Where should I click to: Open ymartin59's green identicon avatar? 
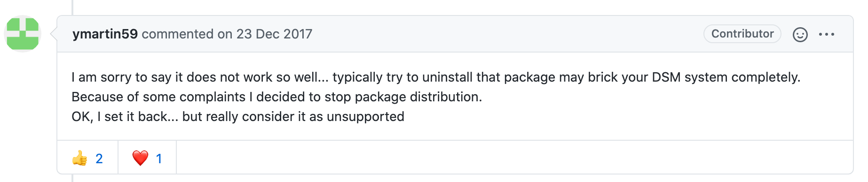(23, 34)
